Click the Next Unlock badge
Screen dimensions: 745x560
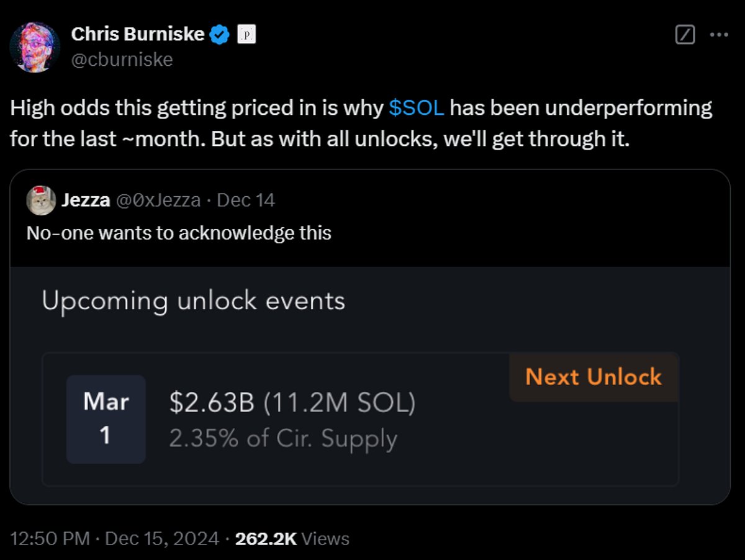[x=593, y=377]
